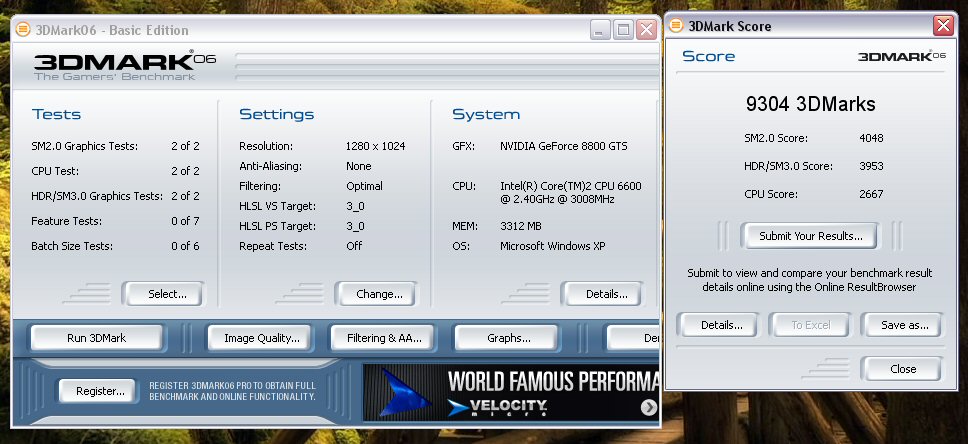The height and width of the screenshot is (444, 968).
Task: Close the 3DMark Score window with X
Action: [943, 25]
